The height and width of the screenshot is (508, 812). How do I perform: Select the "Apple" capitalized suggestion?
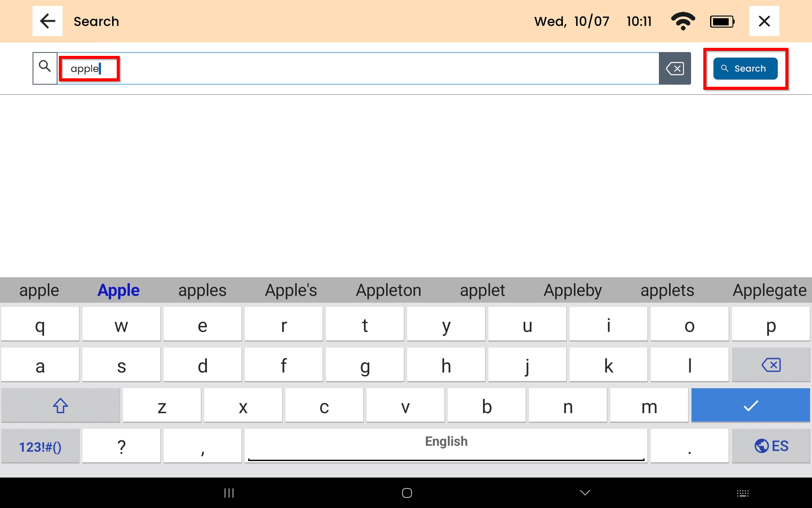pos(118,290)
